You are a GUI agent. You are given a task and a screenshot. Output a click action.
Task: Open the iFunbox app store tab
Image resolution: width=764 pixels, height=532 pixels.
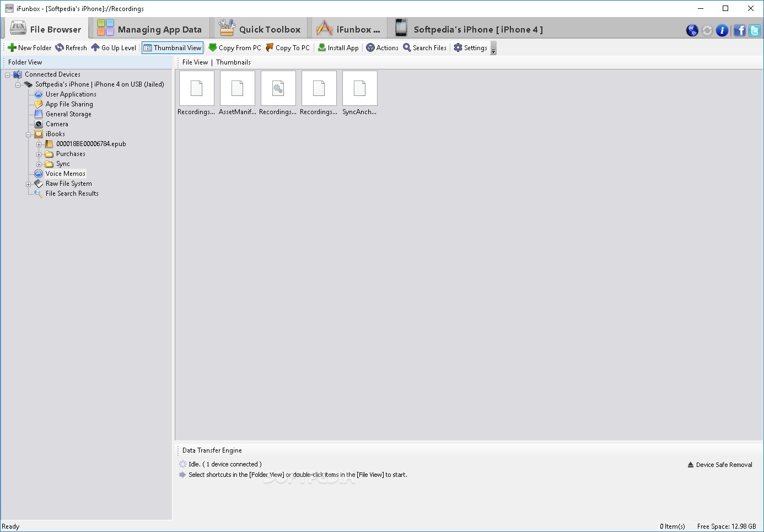tap(348, 29)
